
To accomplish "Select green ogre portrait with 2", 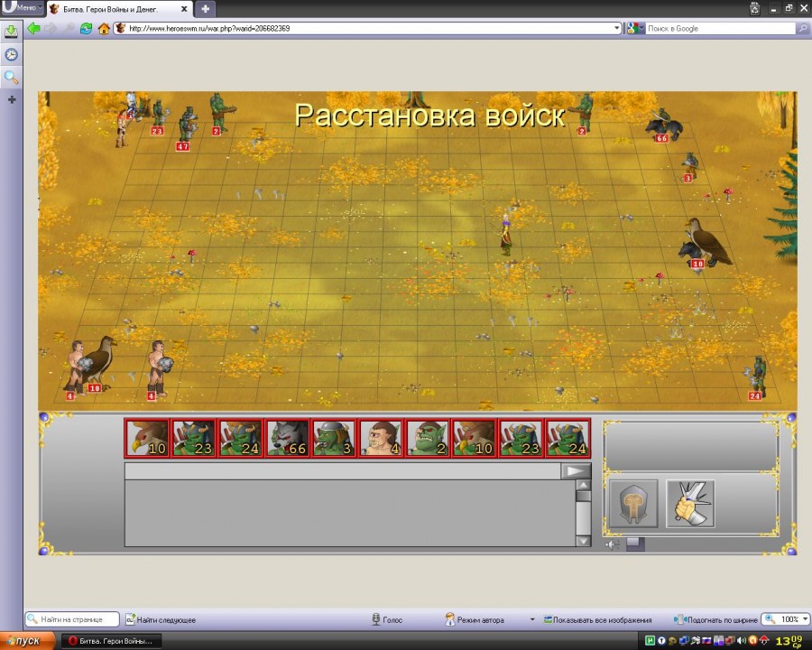I will [x=428, y=438].
